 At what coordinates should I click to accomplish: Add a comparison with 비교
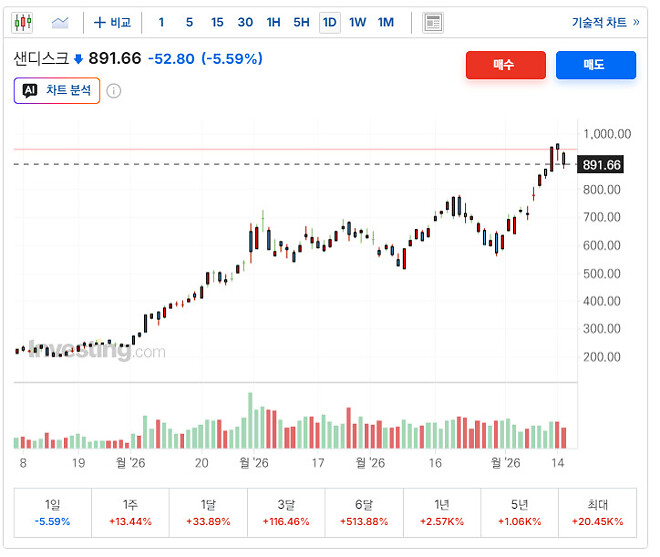[x=112, y=22]
